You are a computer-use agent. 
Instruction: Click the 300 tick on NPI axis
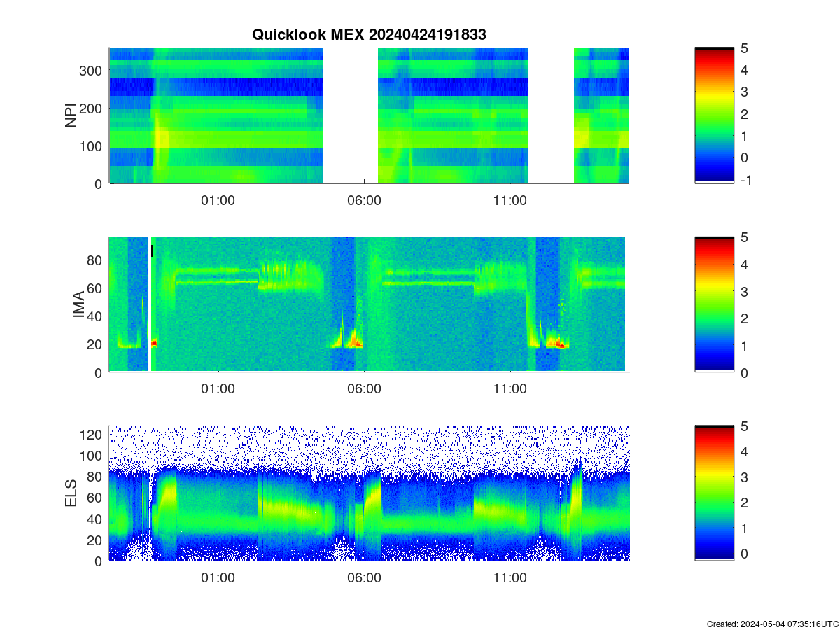pos(92,70)
